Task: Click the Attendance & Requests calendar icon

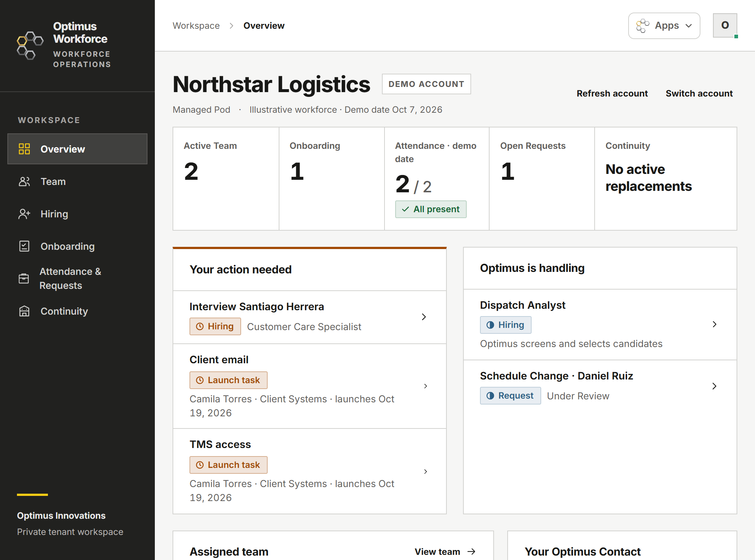Action: [x=24, y=279]
